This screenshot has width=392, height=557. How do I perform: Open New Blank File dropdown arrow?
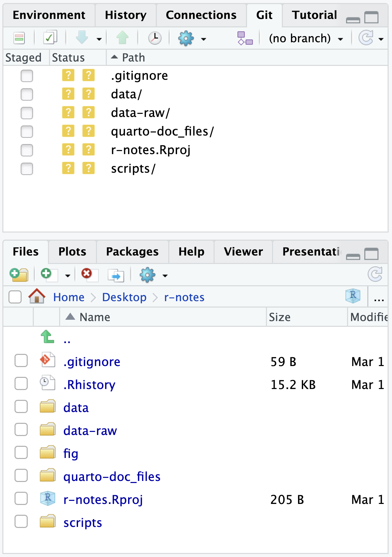tap(68, 276)
